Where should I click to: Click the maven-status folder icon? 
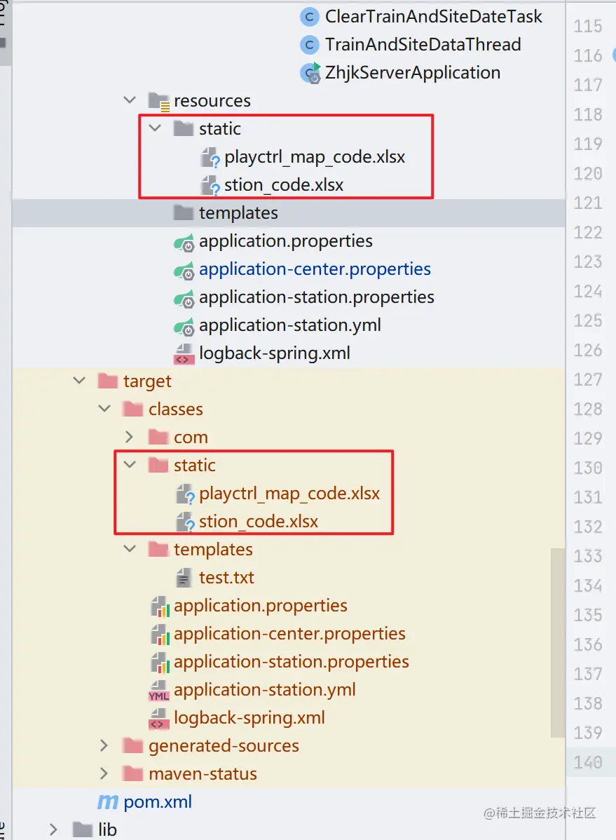click(133, 774)
